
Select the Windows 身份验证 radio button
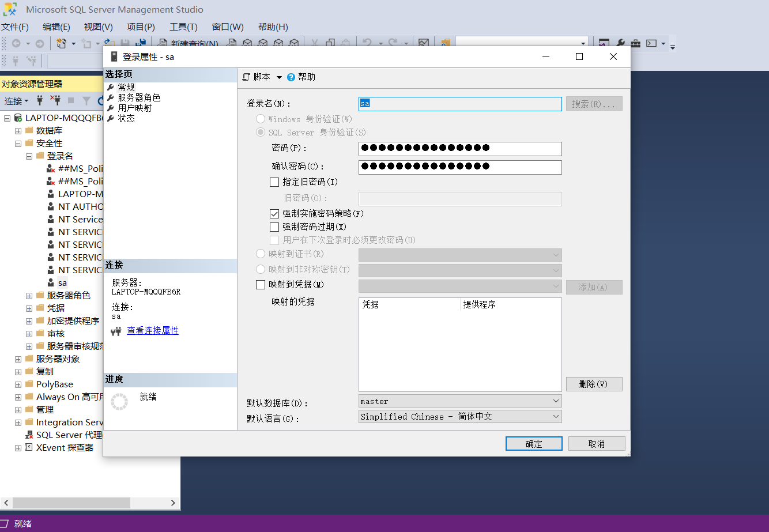click(x=261, y=119)
